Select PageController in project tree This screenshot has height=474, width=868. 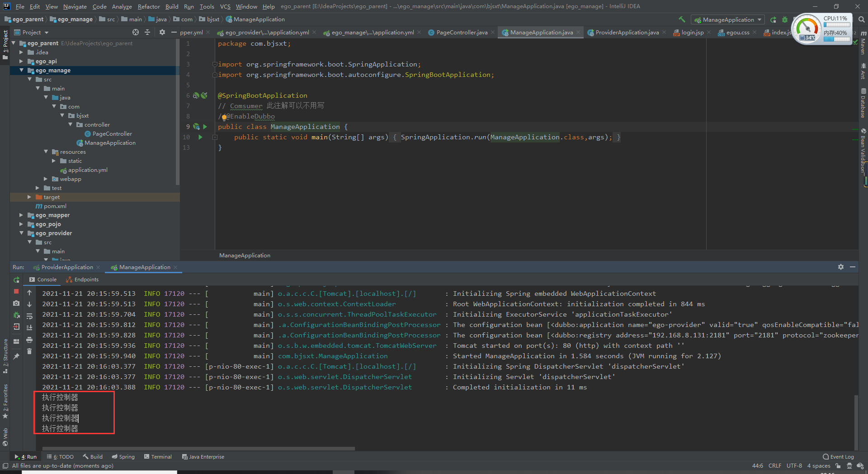[112, 134]
